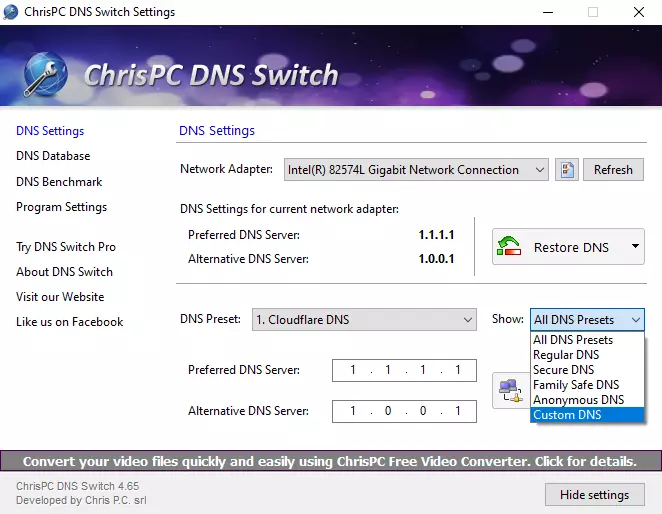Open the DNS Preset dropdown list
The width and height of the screenshot is (662, 514).
[x=467, y=320]
